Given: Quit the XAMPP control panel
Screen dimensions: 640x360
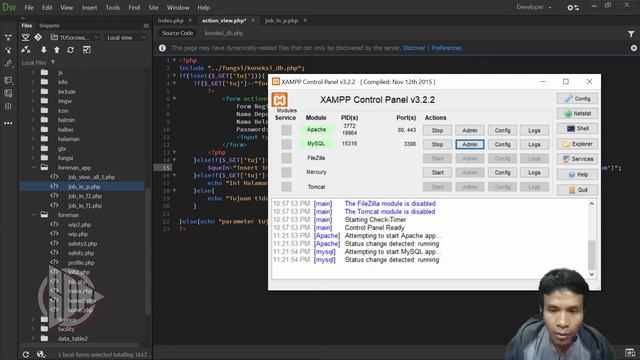Looking at the screenshot, I should tap(577, 190).
